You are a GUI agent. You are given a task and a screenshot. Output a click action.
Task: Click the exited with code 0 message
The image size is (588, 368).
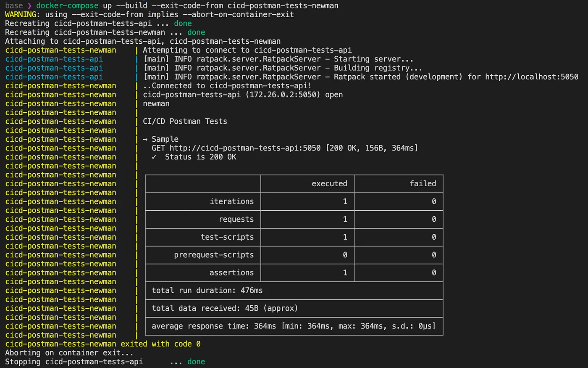160,344
